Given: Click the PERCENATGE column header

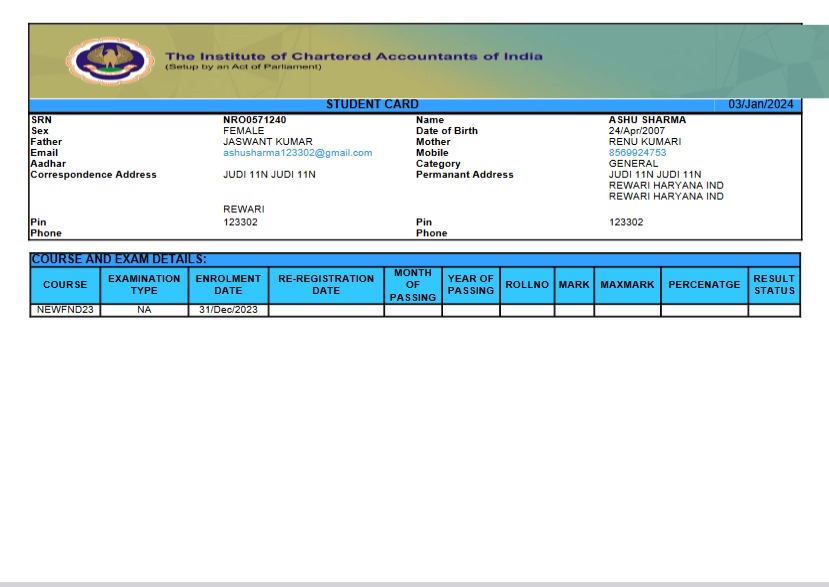Looking at the screenshot, I should pyautogui.click(x=704, y=285).
